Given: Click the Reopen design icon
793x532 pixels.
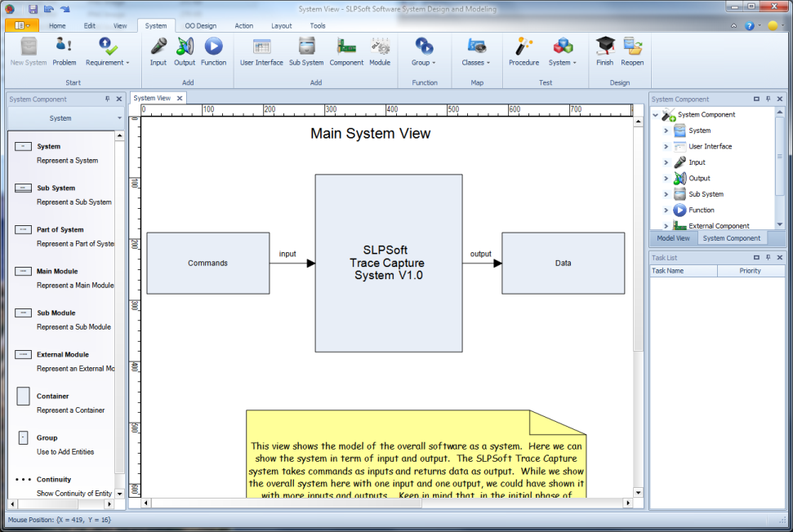Looking at the screenshot, I should pos(632,51).
